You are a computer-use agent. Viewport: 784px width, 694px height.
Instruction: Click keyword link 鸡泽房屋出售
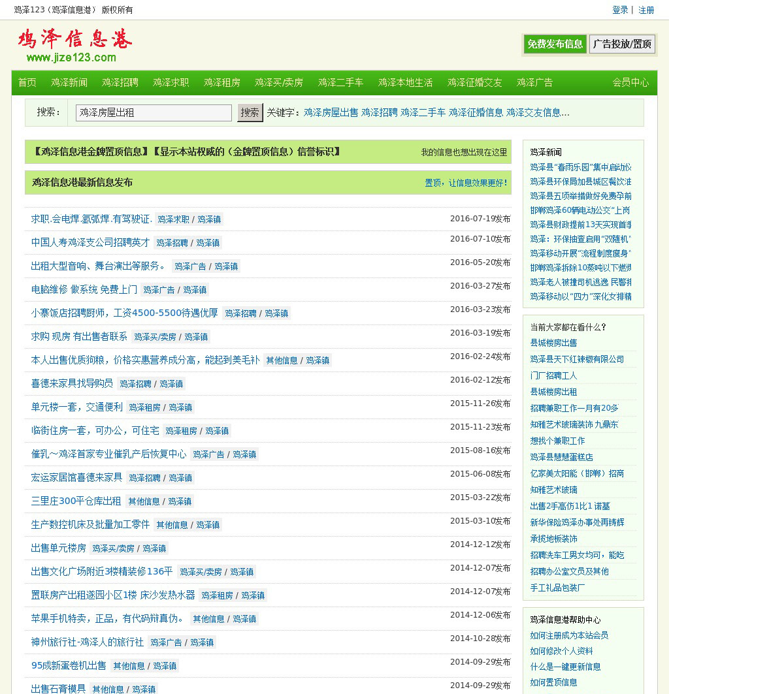click(x=331, y=112)
